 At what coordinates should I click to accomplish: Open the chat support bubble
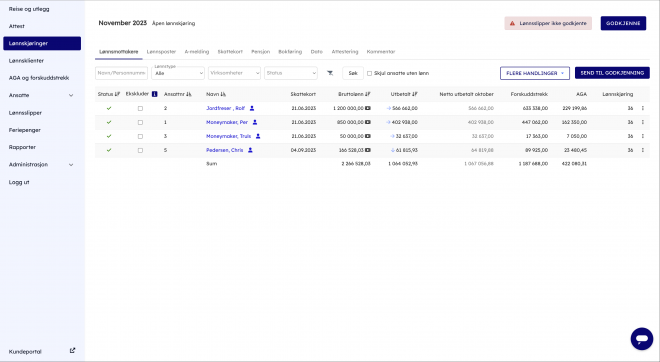[x=641, y=339]
